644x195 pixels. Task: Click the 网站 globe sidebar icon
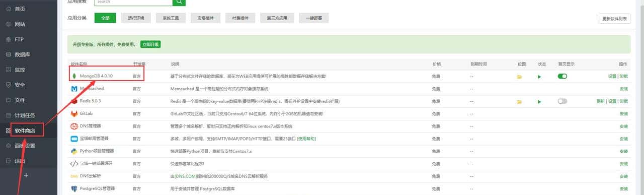tap(8, 24)
